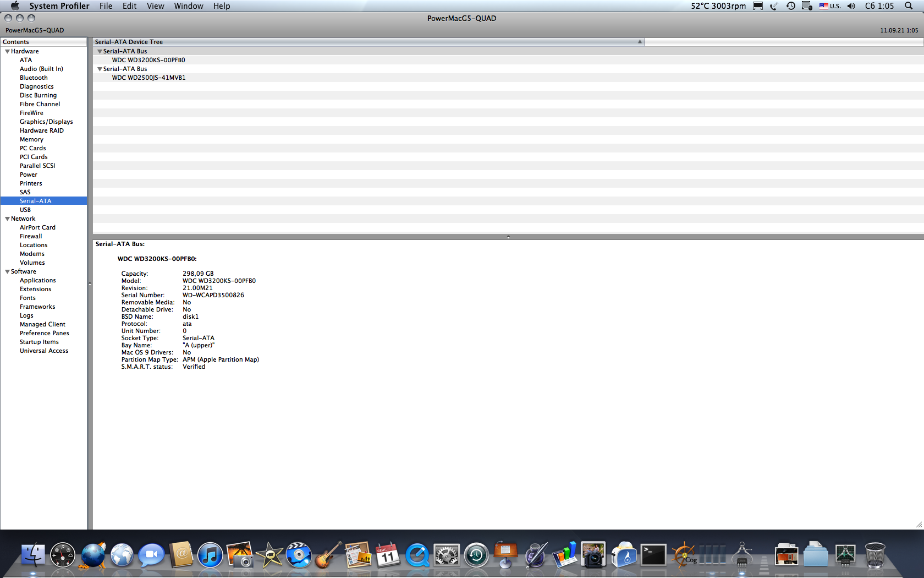Select USB in the sidebar

[x=25, y=210]
